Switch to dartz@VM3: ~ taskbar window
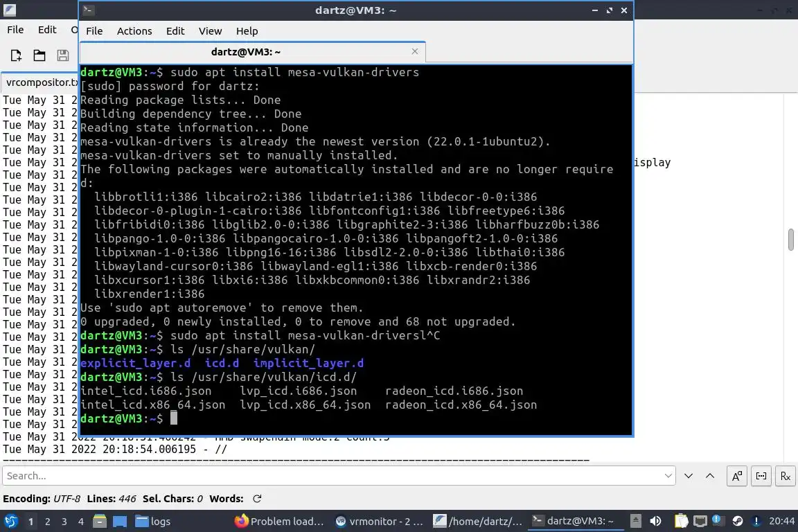Viewport: 798px width, 532px height. click(x=574, y=522)
